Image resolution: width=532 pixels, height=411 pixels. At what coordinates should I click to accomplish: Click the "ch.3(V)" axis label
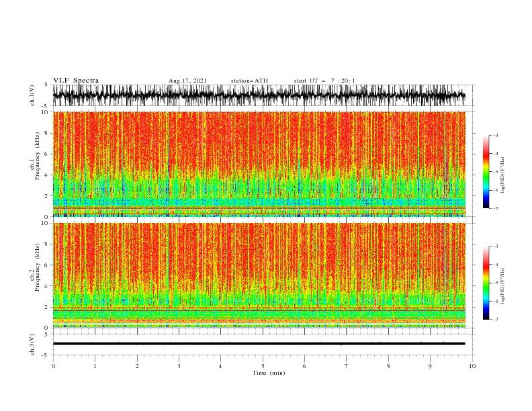(32, 345)
